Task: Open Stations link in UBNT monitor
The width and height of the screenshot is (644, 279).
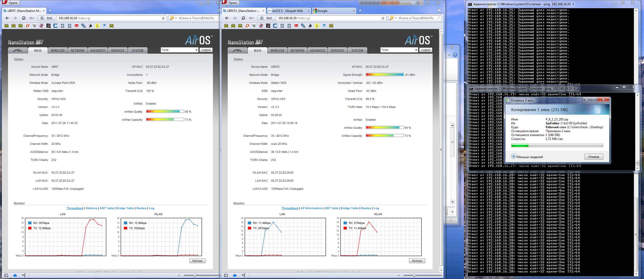Action: click(x=92, y=208)
